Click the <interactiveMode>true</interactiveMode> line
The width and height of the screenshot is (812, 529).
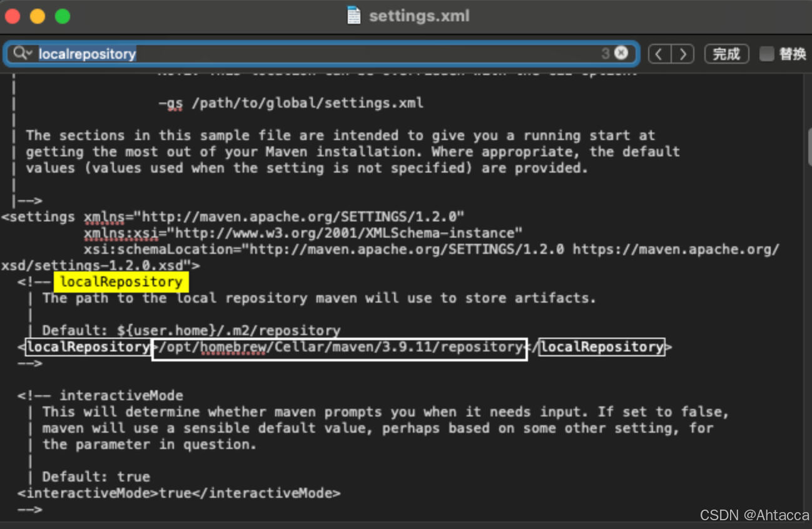(x=179, y=493)
